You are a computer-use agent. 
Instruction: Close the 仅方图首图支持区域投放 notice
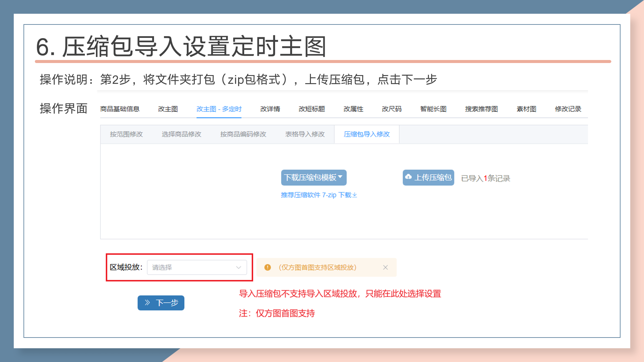click(x=385, y=267)
